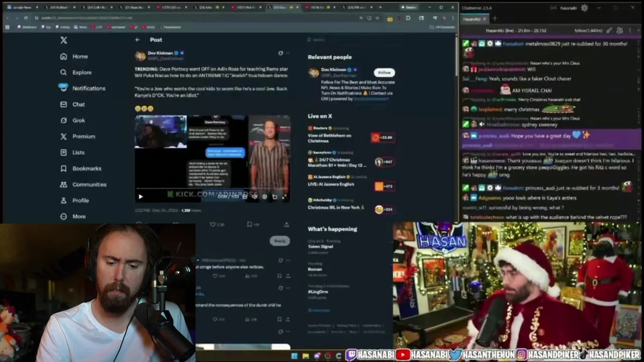
Task: Expand the More menu in X sidebar
Action: tap(72, 216)
